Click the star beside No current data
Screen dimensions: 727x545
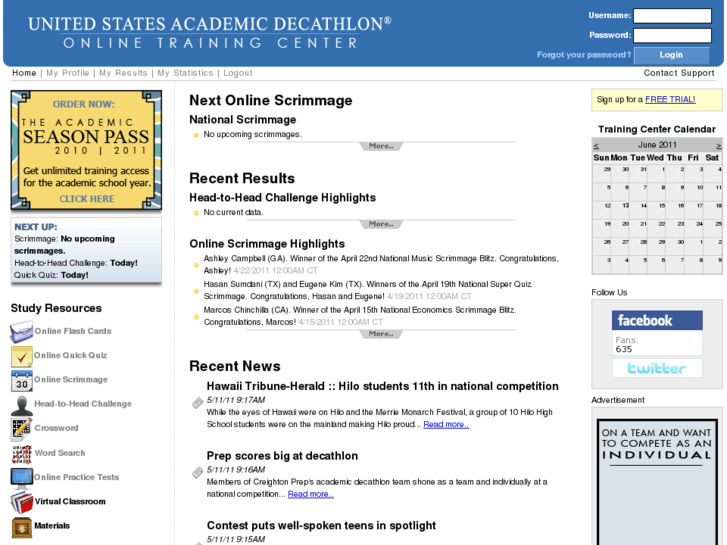pyautogui.click(x=196, y=213)
